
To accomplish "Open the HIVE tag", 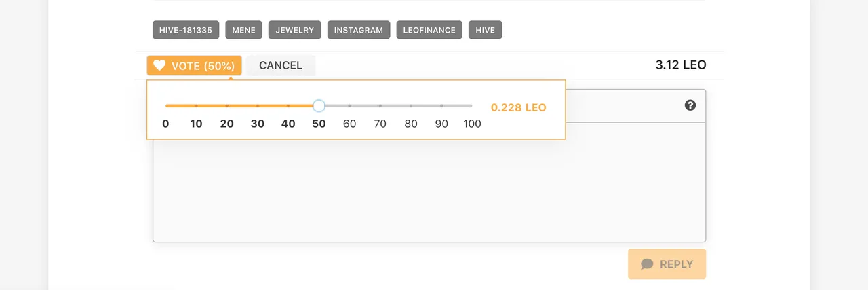I will (x=486, y=30).
